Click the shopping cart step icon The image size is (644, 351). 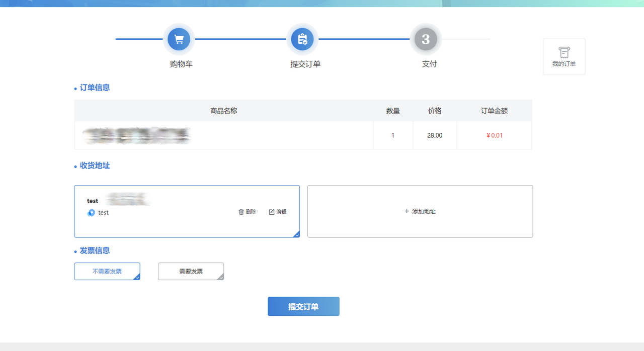(179, 39)
